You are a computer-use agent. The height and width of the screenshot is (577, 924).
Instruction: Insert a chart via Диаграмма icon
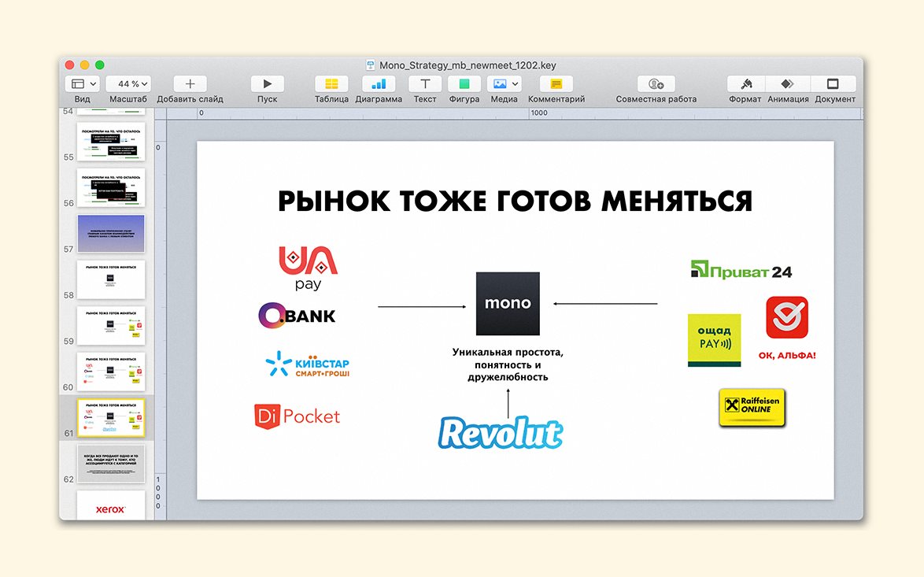pos(379,83)
